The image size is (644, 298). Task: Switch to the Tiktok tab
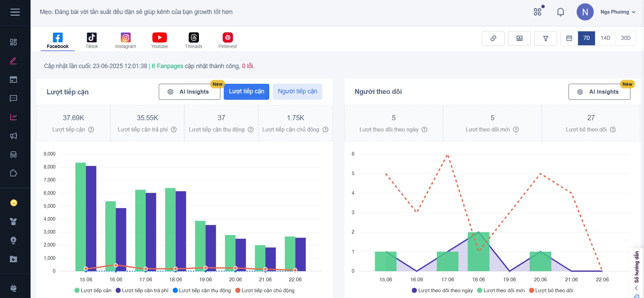click(91, 41)
